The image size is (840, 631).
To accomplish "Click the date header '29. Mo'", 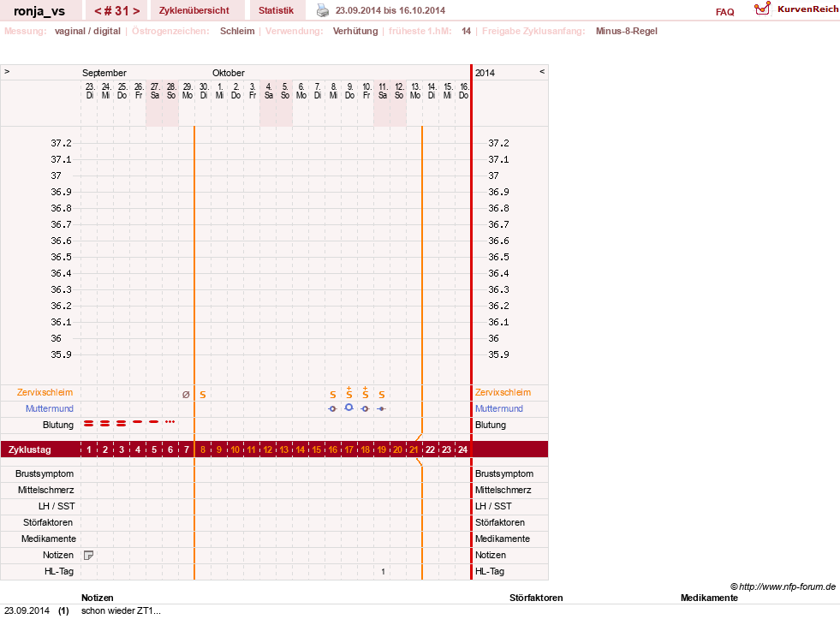I will coord(187,91).
